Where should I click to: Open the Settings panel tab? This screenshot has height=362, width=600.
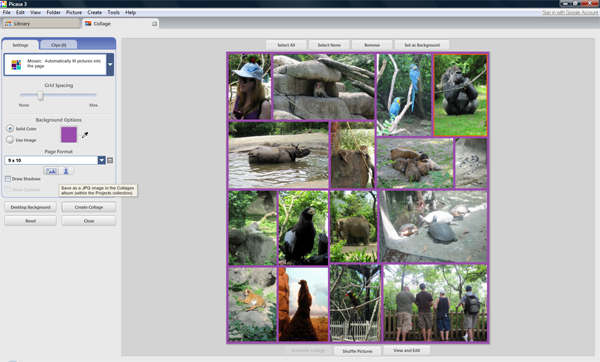point(20,45)
